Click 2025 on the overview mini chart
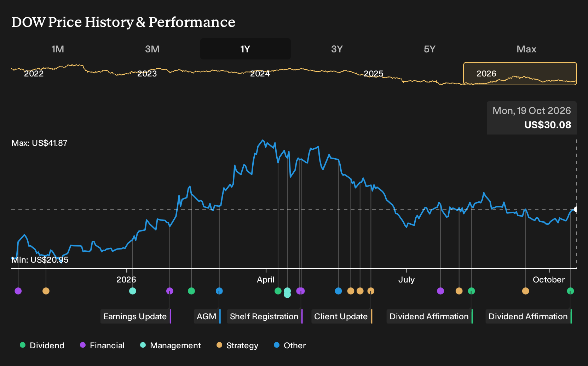The image size is (588, 366). pos(373,74)
